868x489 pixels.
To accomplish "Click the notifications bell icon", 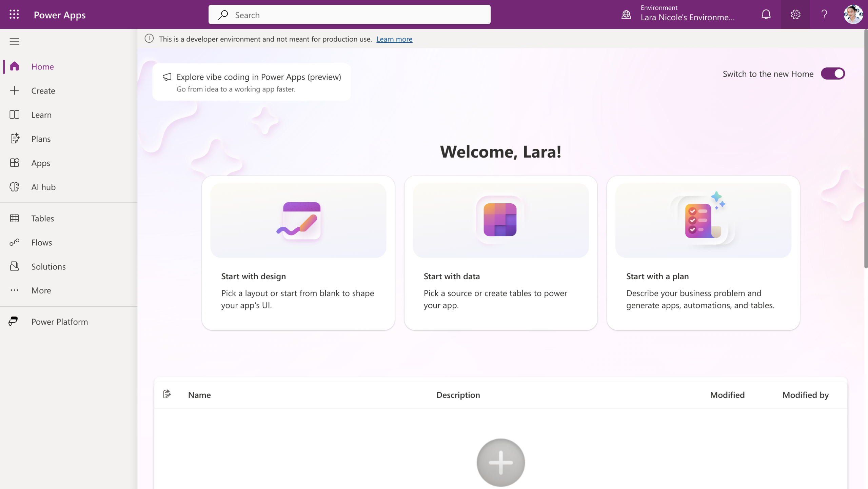I will pyautogui.click(x=766, y=14).
